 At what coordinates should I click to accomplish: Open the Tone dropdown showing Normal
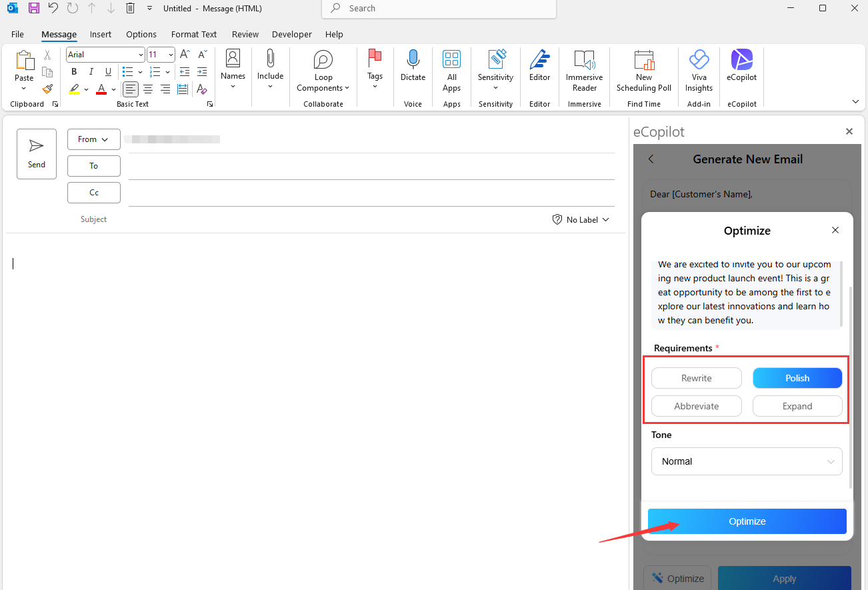(747, 461)
